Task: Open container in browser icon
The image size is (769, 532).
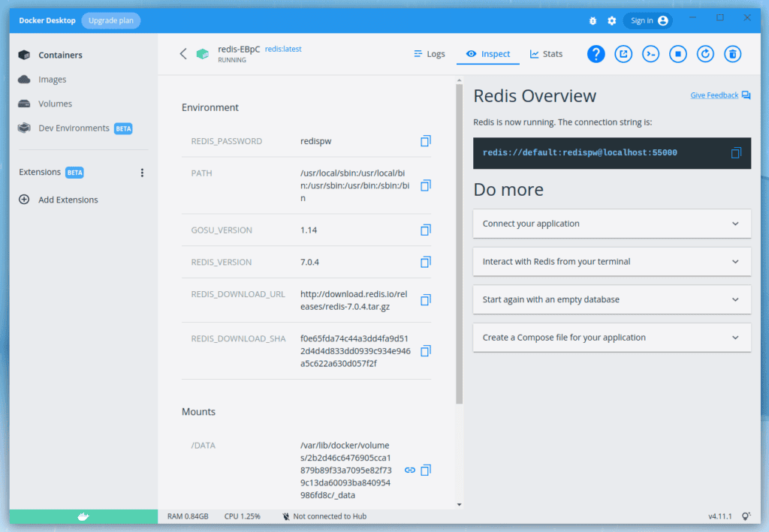Action: point(623,54)
